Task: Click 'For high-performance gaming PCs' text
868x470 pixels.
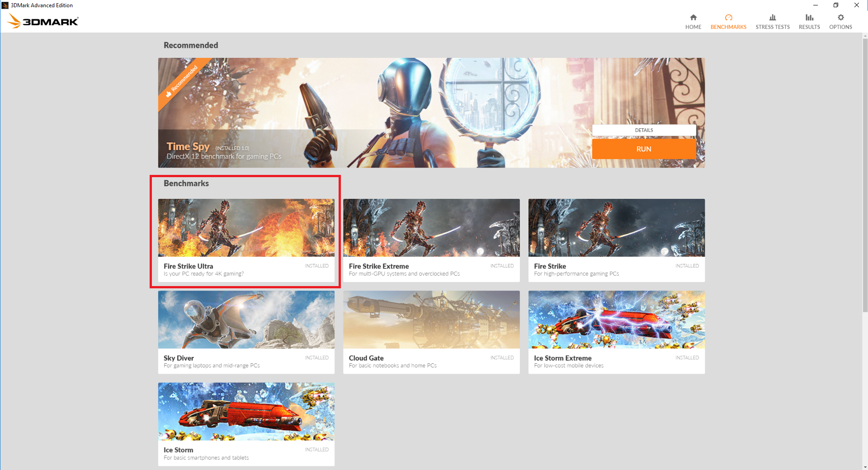Action: point(576,274)
